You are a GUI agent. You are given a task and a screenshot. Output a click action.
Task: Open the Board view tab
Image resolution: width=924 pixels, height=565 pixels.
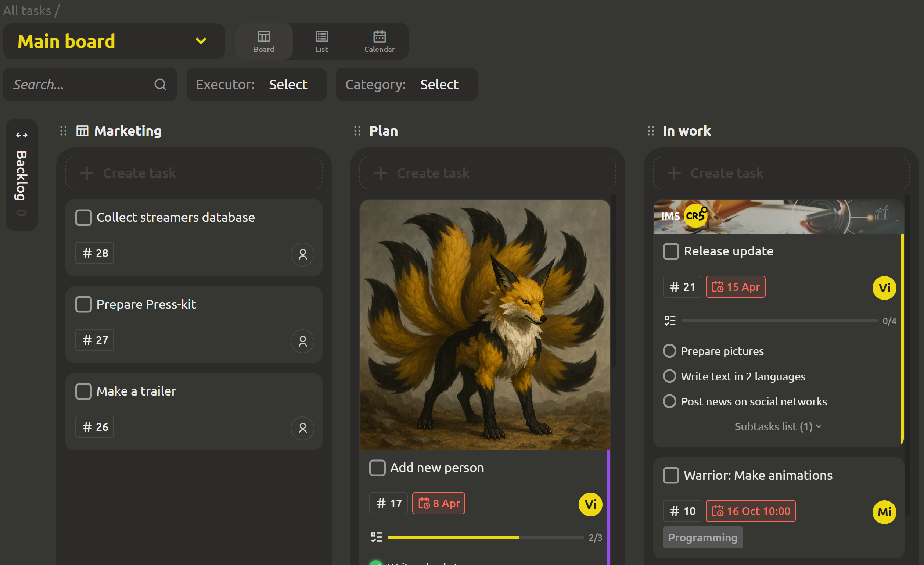click(x=264, y=41)
